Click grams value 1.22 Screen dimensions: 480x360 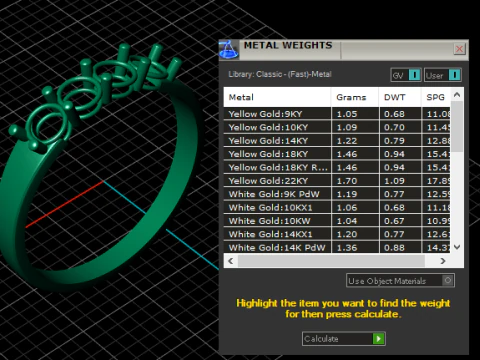pos(347,141)
